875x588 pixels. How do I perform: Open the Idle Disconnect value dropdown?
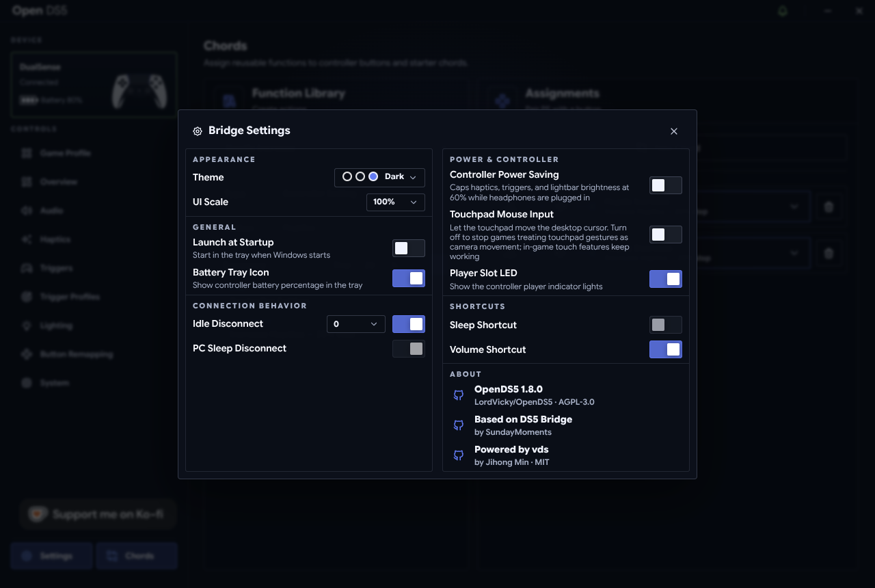356,324
